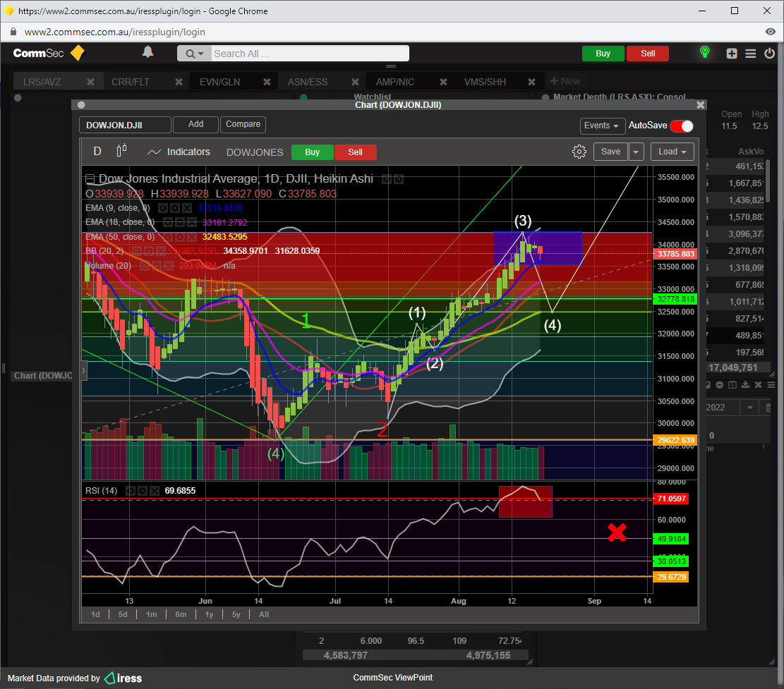Click the DOWJON.DJII symbol input field
Viewport: 784px width, 689px height.
[125, 126]
